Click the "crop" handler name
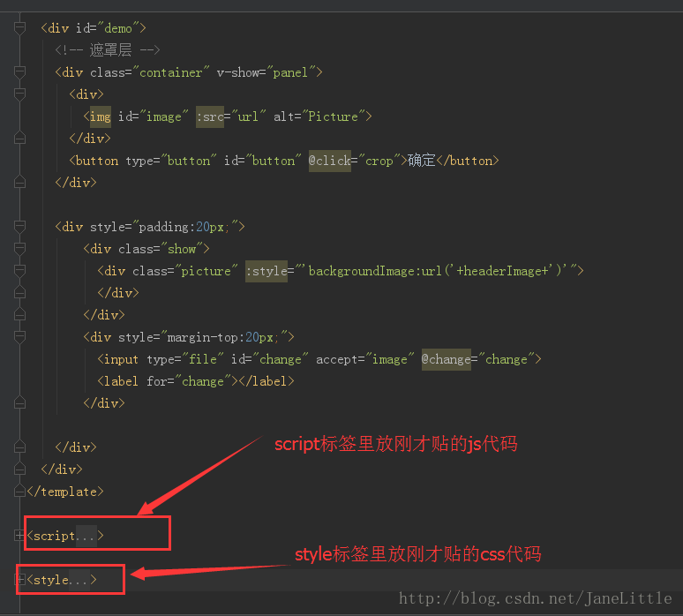Image resolution: width=683 pixels, height=616 pixels. point(379,161)
